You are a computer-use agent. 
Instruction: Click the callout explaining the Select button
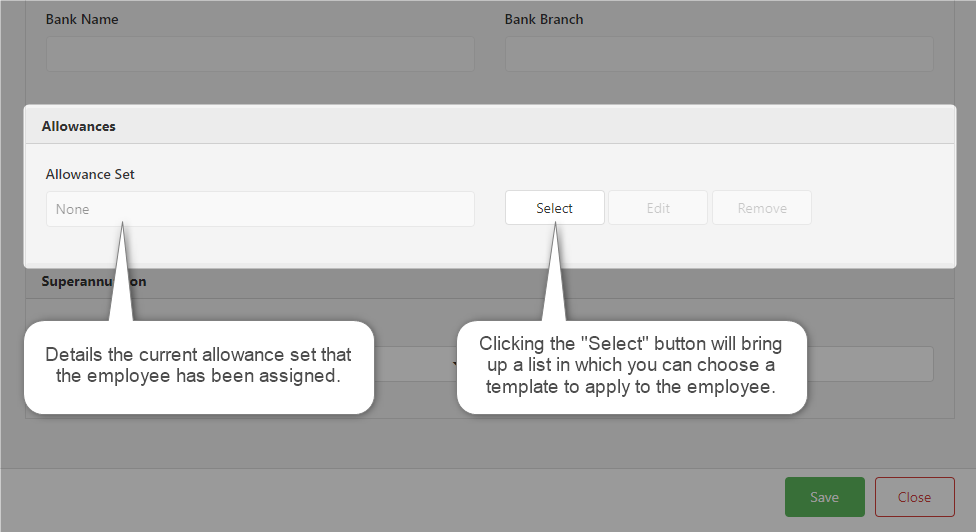click(x=631, y=366)
